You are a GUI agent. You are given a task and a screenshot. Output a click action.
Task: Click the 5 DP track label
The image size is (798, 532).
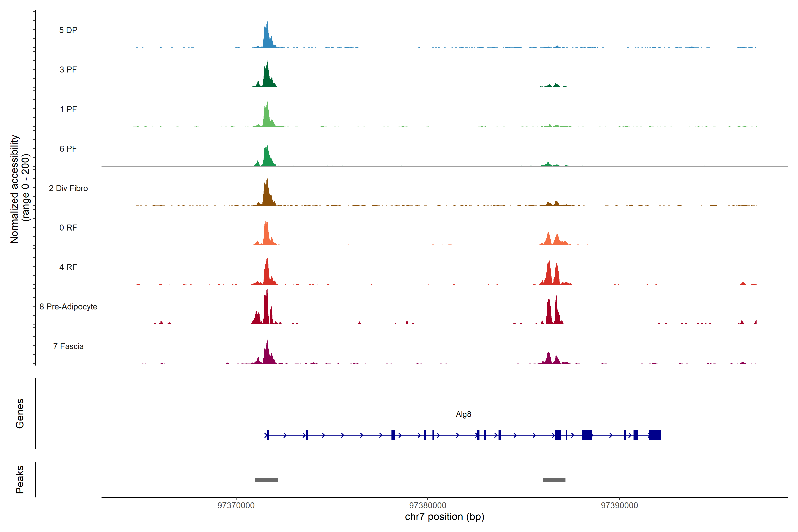pyautogui.click(x=68, y=30)
